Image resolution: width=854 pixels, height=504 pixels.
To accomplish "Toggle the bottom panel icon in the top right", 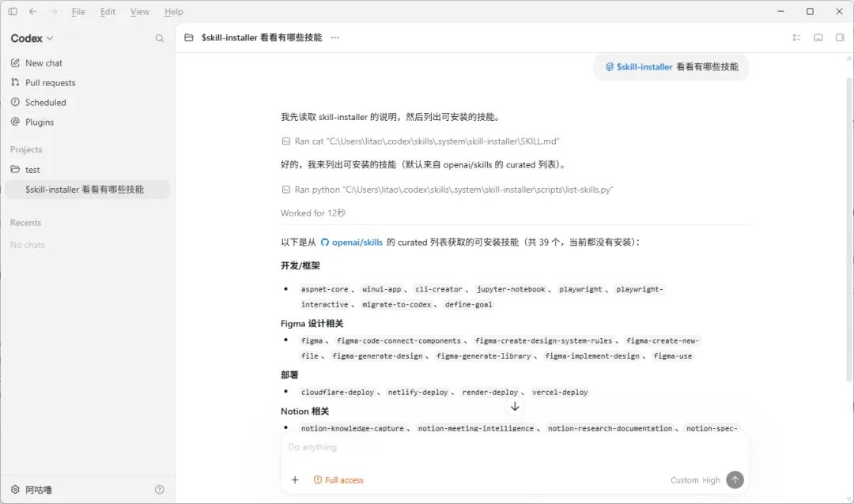I will [x=818, y=38].
